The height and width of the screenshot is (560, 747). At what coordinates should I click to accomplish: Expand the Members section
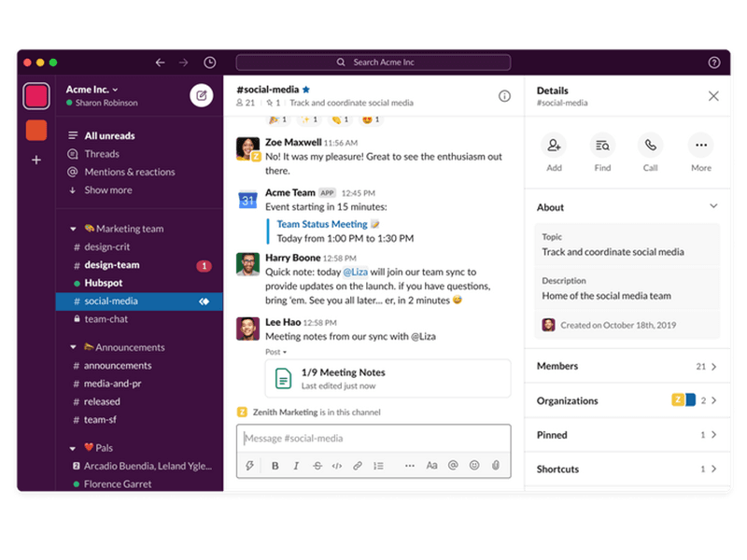click(x=627, y=366)
